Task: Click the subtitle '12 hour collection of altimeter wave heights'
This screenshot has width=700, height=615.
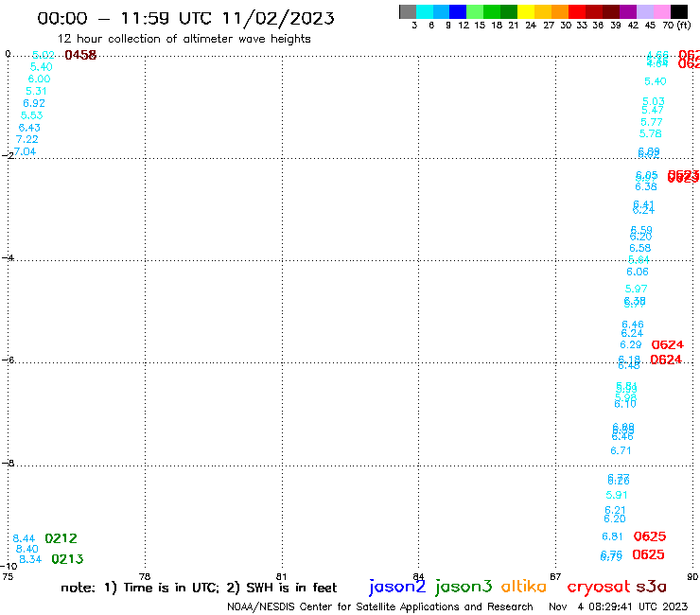Action: (x=184, y=39)
